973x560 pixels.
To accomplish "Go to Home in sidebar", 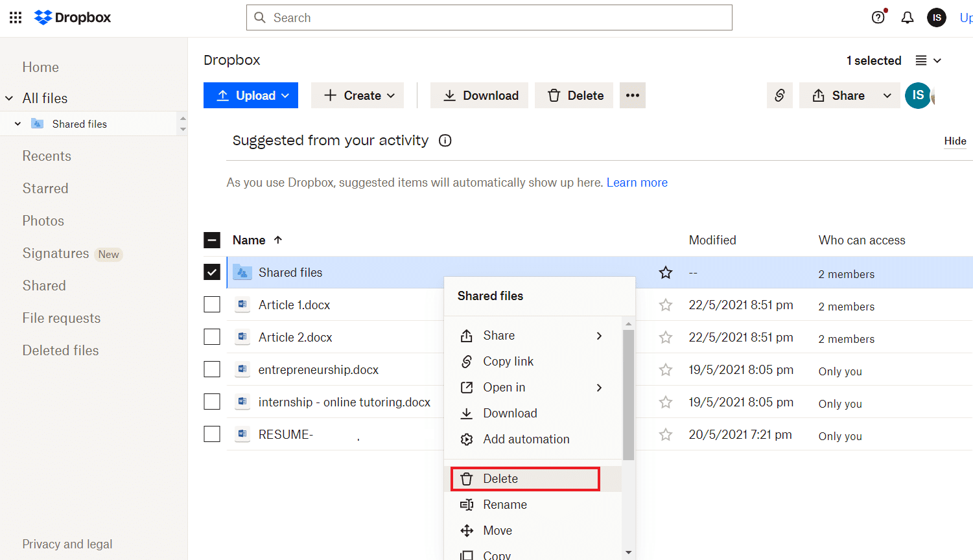I will pos(41,67).
